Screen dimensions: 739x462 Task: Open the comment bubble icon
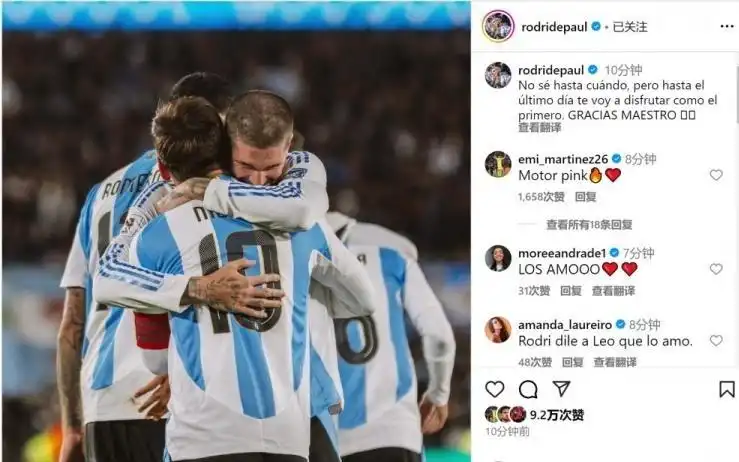pos(528,389)
